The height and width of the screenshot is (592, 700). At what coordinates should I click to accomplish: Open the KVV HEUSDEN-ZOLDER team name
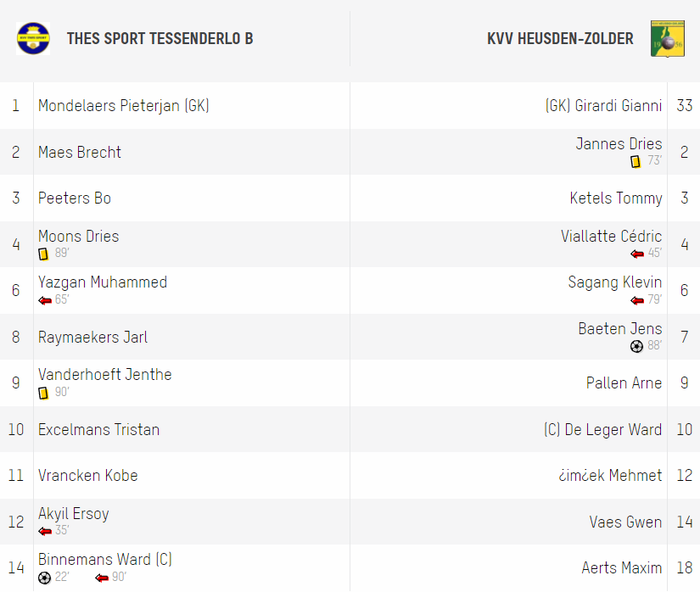pyautogui.click(x=560, y=39)
